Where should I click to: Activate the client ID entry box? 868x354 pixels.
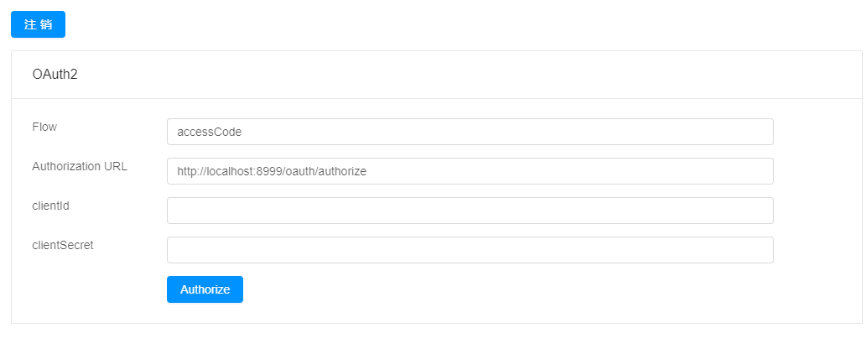tap(470, 211)
